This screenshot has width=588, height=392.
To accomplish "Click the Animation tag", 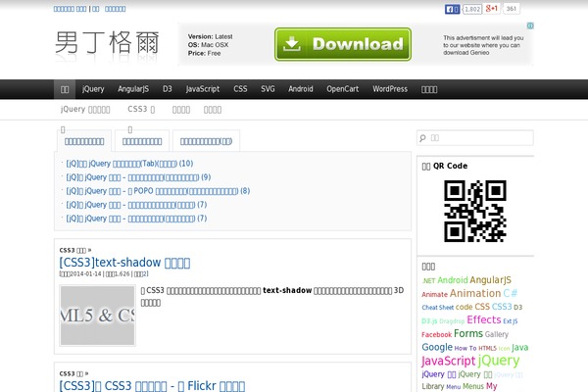I will (475, 293).
